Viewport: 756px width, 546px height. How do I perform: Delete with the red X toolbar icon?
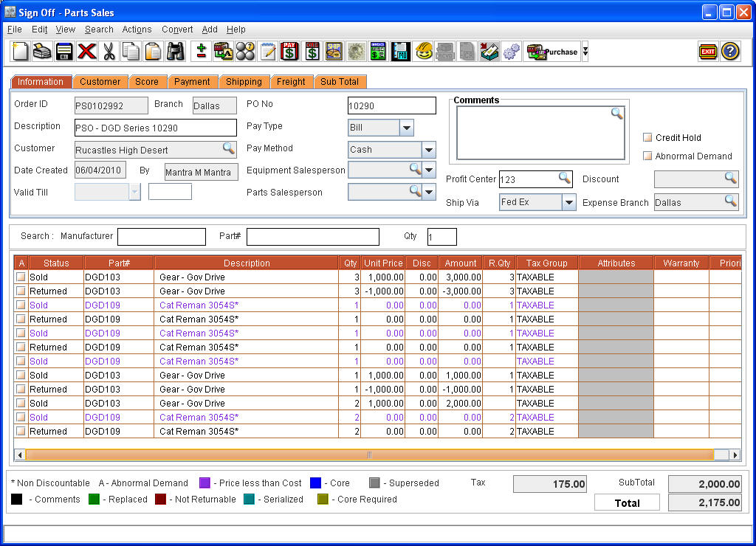pyautogui.click(x=87, y=52)
